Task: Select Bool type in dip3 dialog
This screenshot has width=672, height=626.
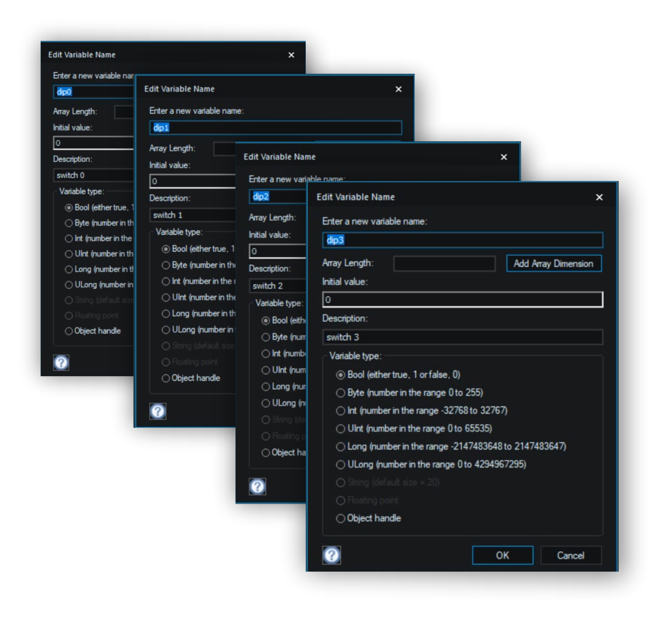Action: 398,374
